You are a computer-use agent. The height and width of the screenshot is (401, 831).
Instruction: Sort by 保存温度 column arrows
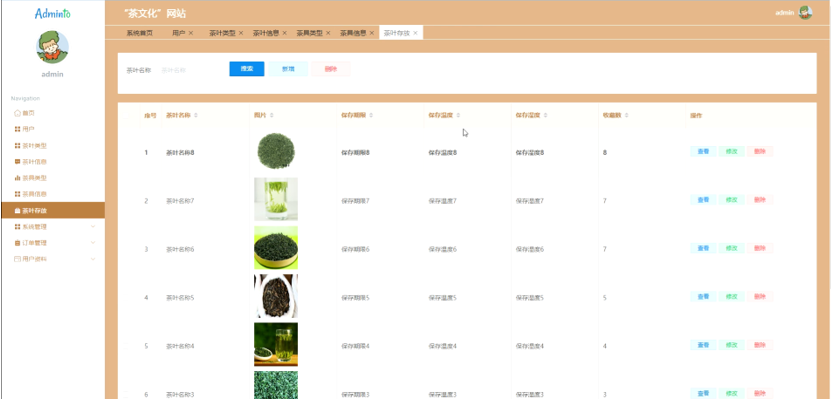pyautogui.click(x=458, y=115)
